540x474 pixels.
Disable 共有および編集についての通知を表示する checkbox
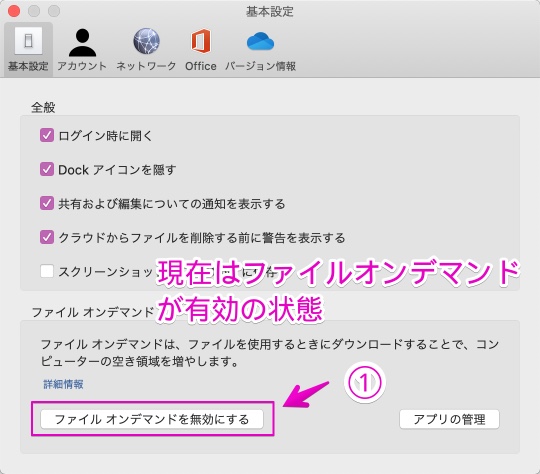coord(47,203)
